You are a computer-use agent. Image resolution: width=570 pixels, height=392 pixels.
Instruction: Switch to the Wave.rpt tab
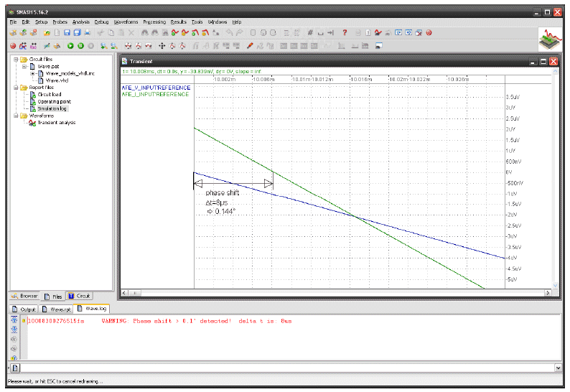[56, 309]
